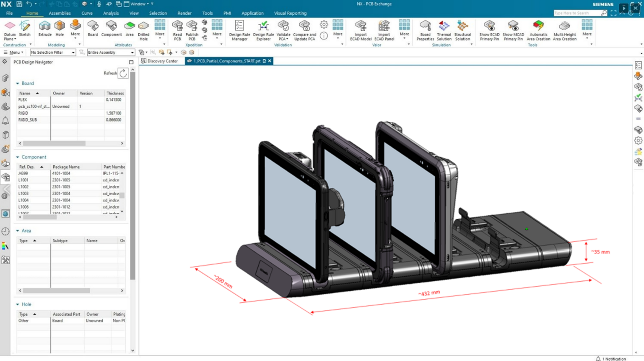Click the Extrude tool icon
The height and width of the screenshot is (361, 644).
click(x=44, y=27)
